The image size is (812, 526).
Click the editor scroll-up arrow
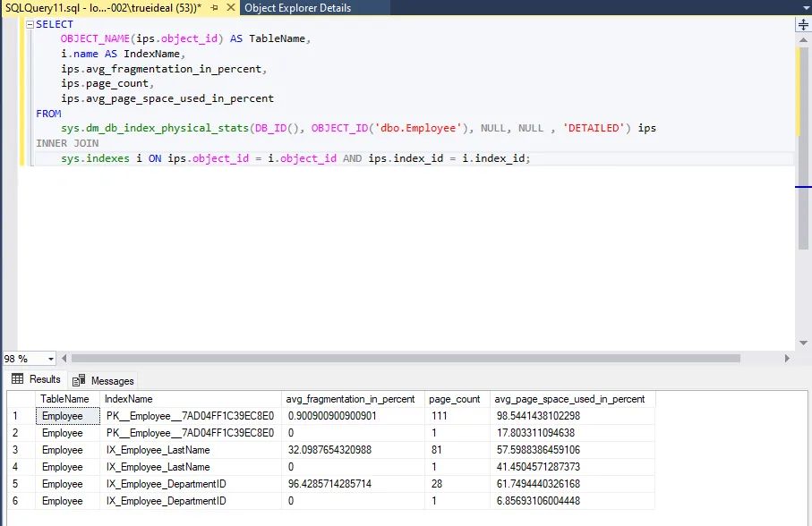tap(803, 40)
